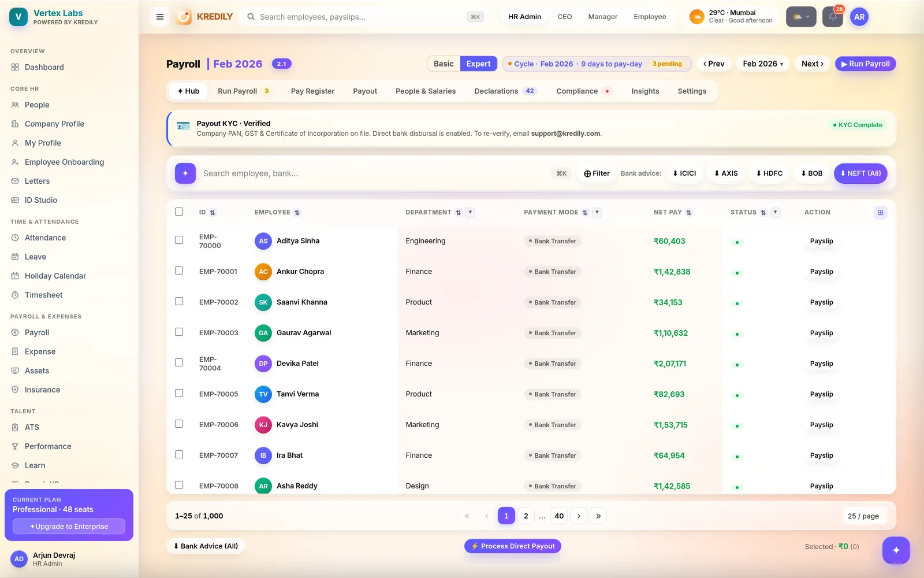Open the Compliance tab
This screenshot has width=924, height=578.
coord(583,91)
